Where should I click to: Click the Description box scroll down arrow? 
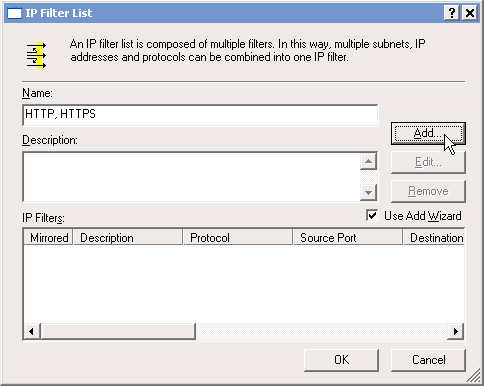368,192
